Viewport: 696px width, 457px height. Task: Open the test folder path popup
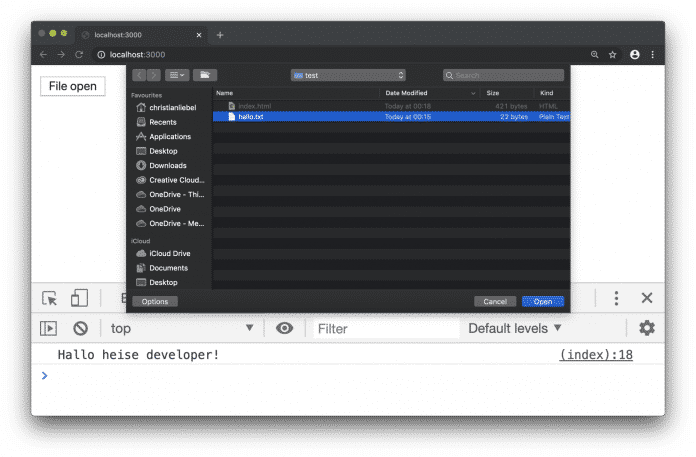click(x=348, y=75)
